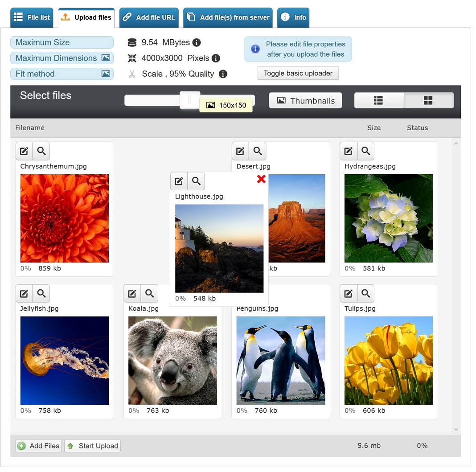Click edit icon for Chrysanthemum.jpg

(x=24, y=152)
